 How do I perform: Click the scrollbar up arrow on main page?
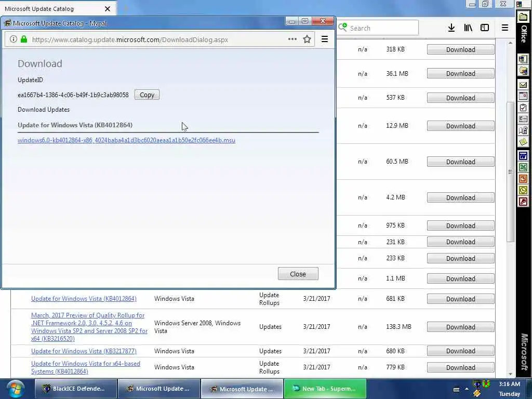(x=510, y=43)
